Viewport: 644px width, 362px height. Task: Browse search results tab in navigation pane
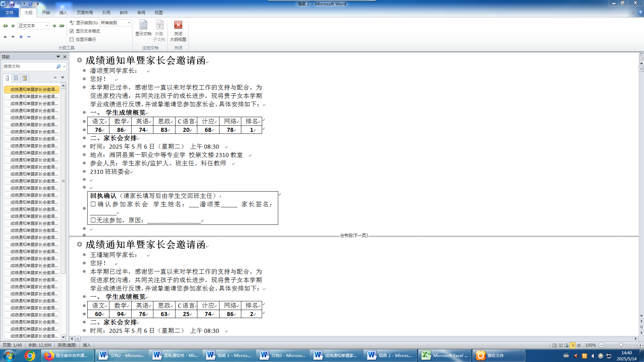point(24,78)
